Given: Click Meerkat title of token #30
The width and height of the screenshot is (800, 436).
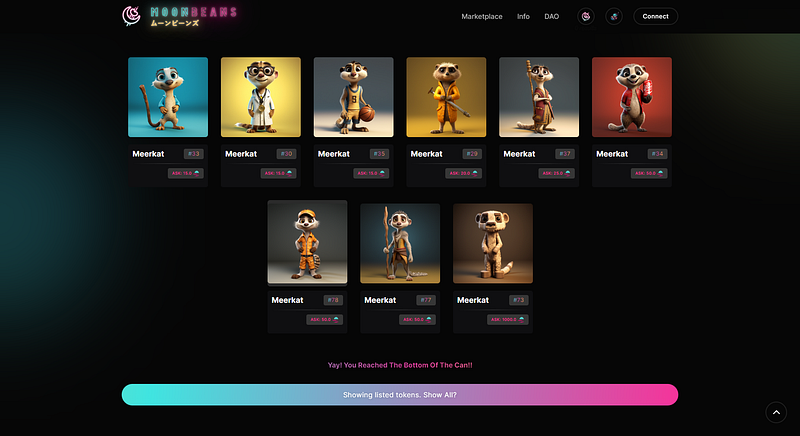Looking at the screenshot, I should tap(241, 153).
